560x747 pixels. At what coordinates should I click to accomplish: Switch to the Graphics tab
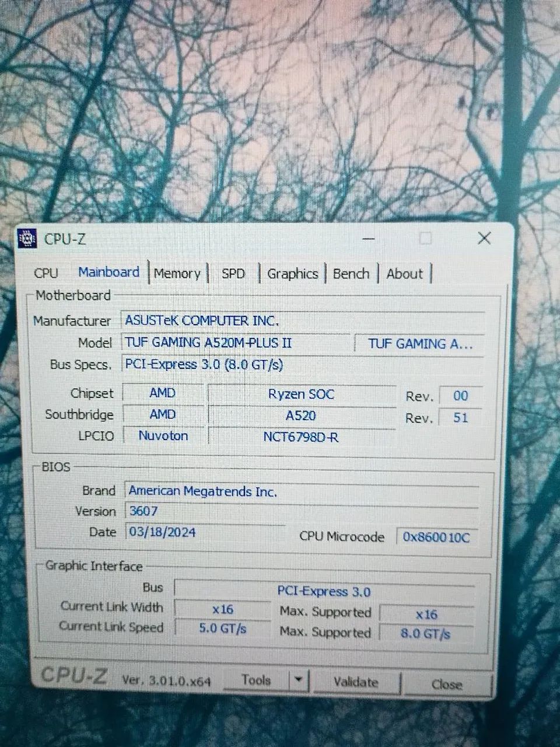[292, 273]
